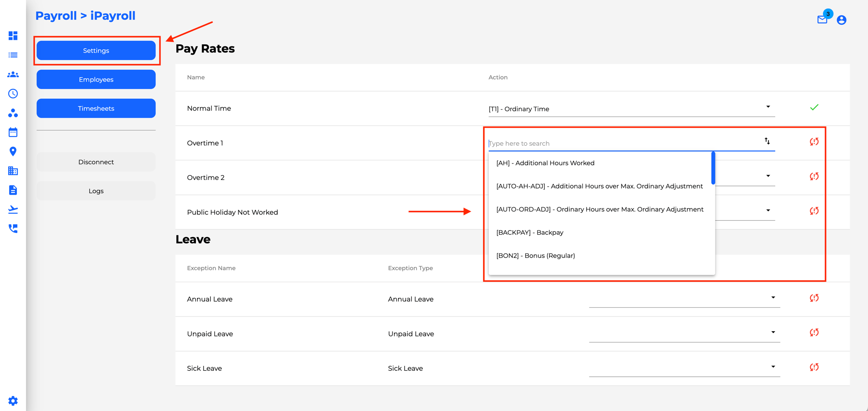868x411 pixels.
Task: Open the settings gear at the sidebar bottom
Action: click(x=13, y=401)
